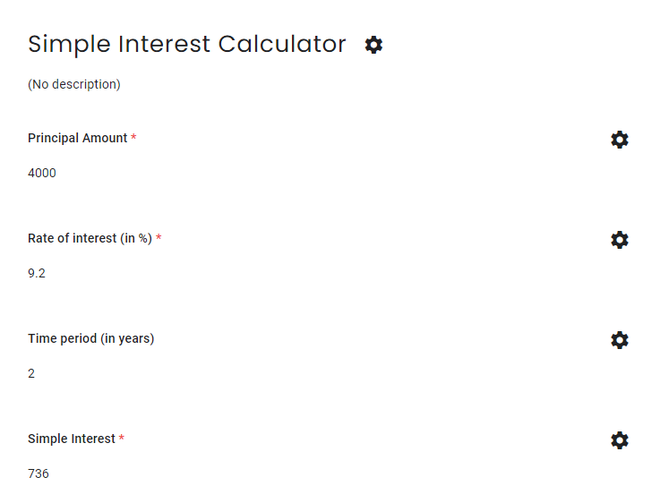660x503 pixels.
Task: Click the Simple Interest field label
Action: 71,438
